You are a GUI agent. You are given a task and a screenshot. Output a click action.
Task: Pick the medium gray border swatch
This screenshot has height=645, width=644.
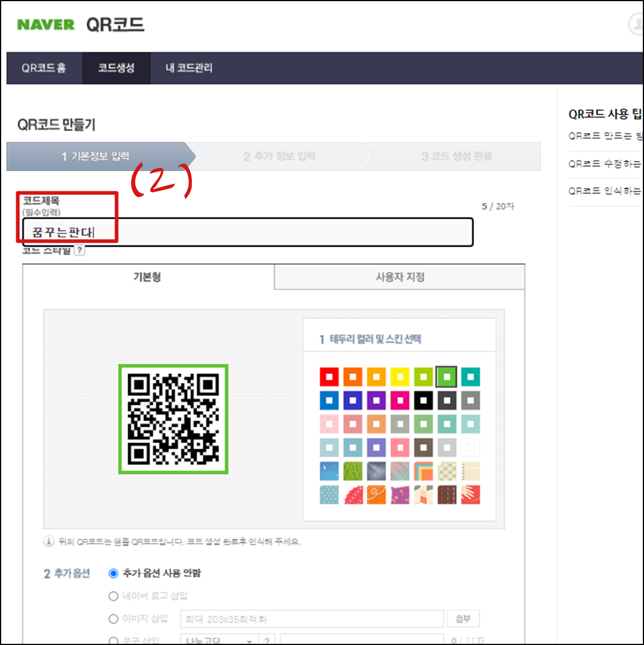(x=471, y=400)
